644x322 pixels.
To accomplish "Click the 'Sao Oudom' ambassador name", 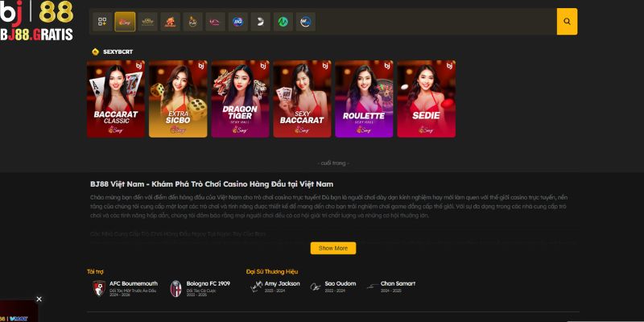I will [340, 283].
